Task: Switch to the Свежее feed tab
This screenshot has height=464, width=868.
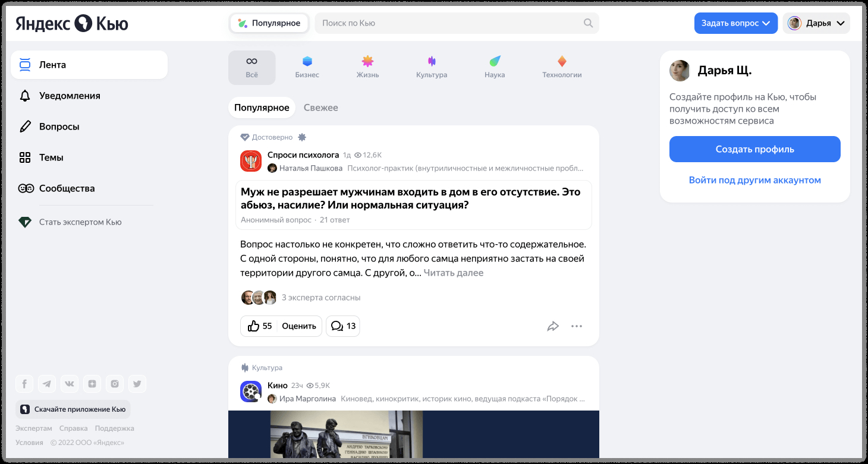Action: pos(321,108)
